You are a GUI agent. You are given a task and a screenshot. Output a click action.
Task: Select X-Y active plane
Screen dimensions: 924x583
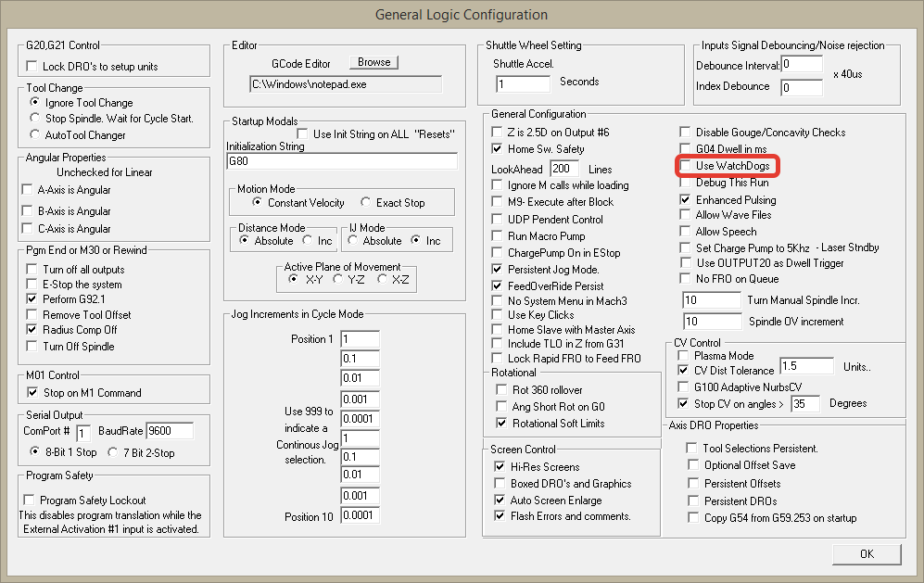click(x=293, y=279)
